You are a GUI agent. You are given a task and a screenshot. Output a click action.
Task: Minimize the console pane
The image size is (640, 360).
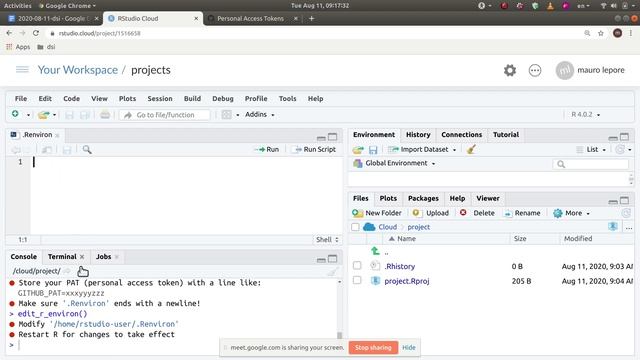321,259
